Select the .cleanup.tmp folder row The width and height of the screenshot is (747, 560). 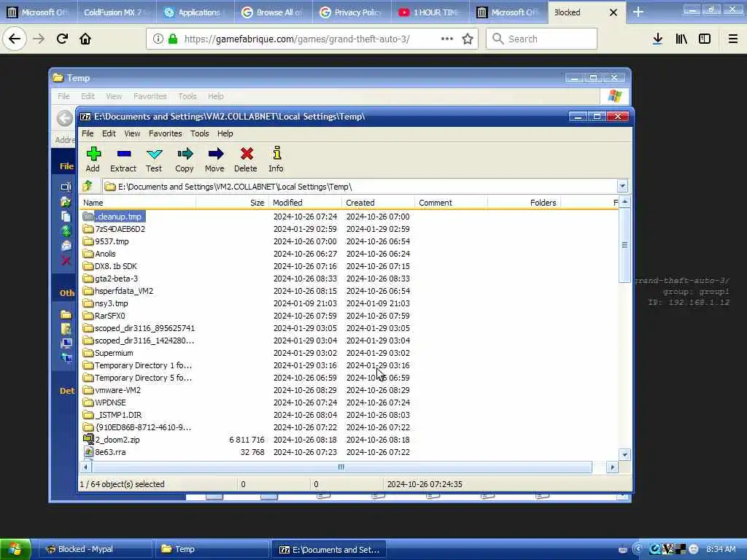pyautogui.click(x=113, y=216)
